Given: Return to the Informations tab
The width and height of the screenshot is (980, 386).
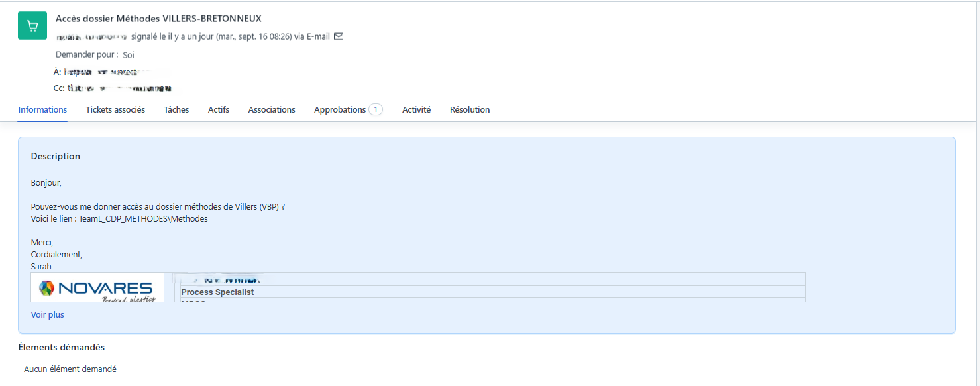Looking at the screenshot, I should click(42, 109).
